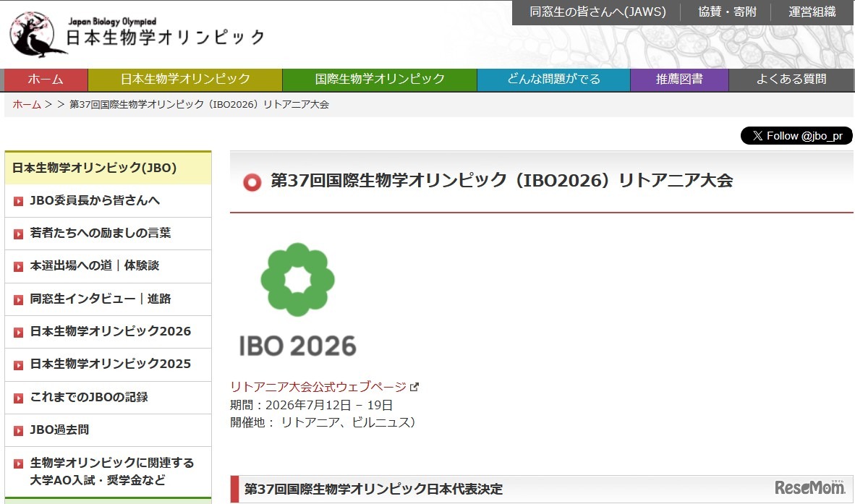Click the red arrow icon beside JBO委員長から皆さんへ
The height and width of the screenshot is (504, 855).
[x=19, y=201]
